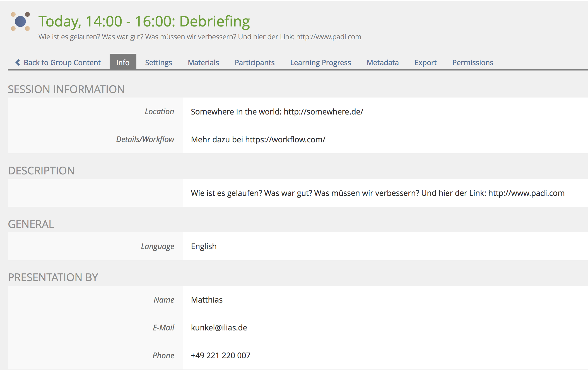Open the Permissions tab

(473, 62)
